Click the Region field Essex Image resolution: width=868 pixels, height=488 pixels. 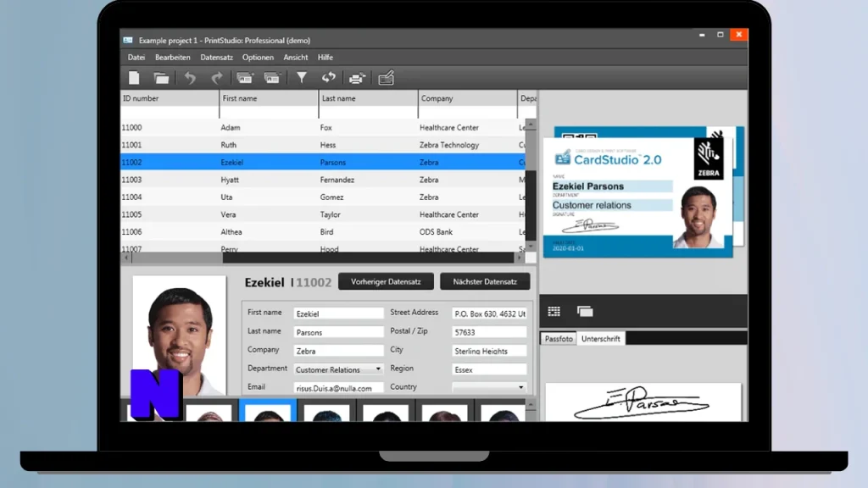(x=489, y=369)
